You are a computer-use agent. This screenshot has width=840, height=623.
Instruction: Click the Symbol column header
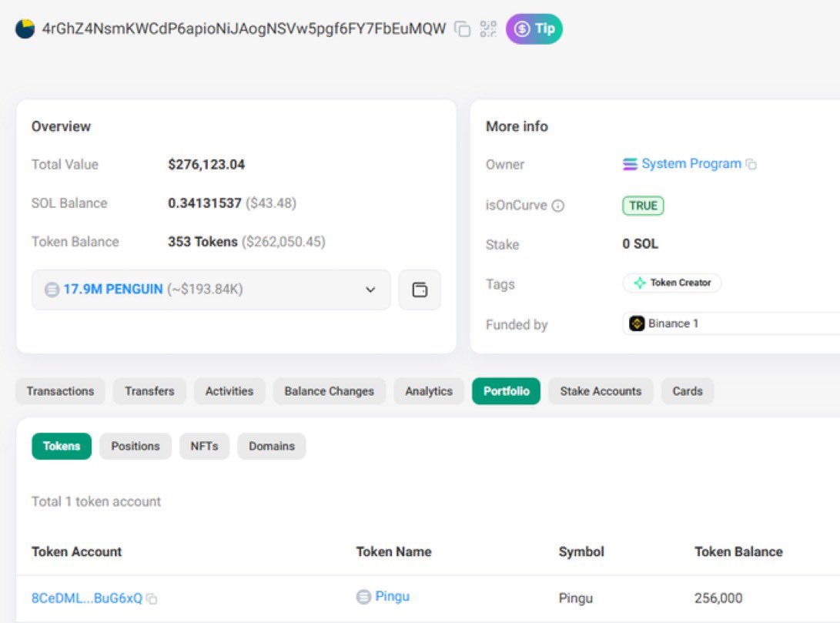coord(581,551)
